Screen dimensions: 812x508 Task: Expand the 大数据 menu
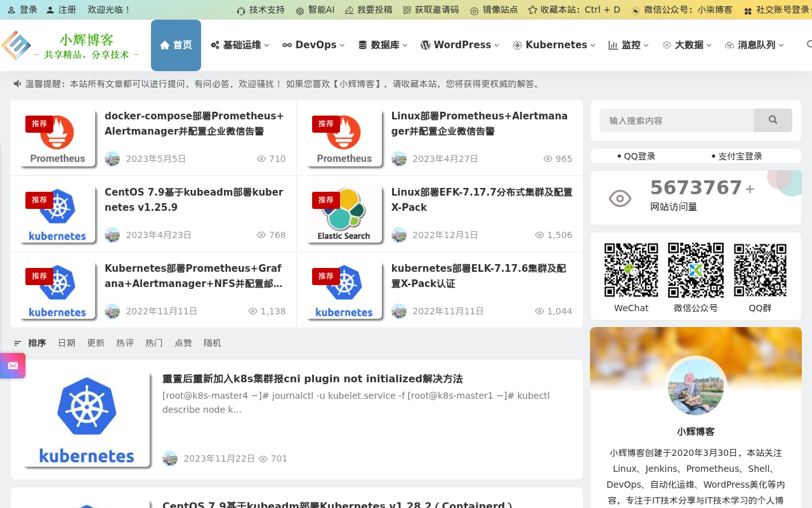click(687, 45)
